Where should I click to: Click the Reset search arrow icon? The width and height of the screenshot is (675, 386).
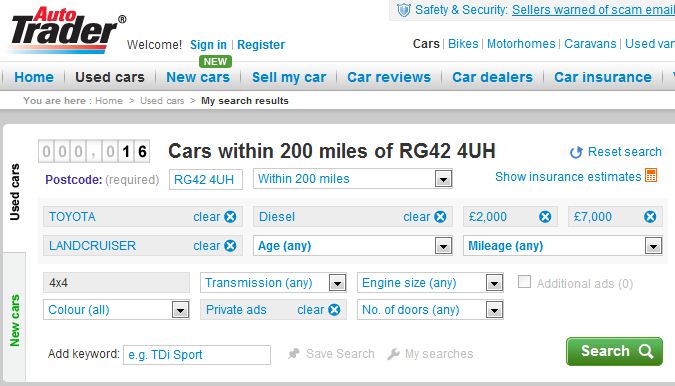pos(576,152)
